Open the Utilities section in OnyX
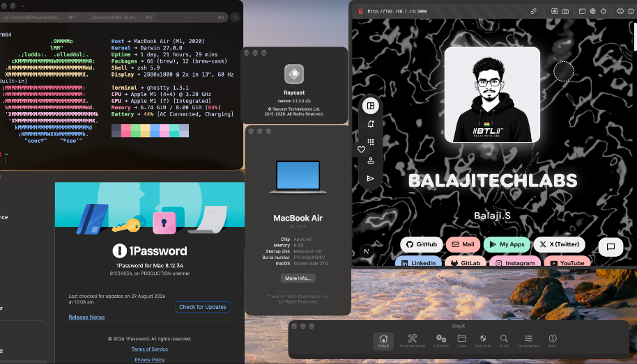Viewport: 637px width, 364px height. click(x=441, y=340)
